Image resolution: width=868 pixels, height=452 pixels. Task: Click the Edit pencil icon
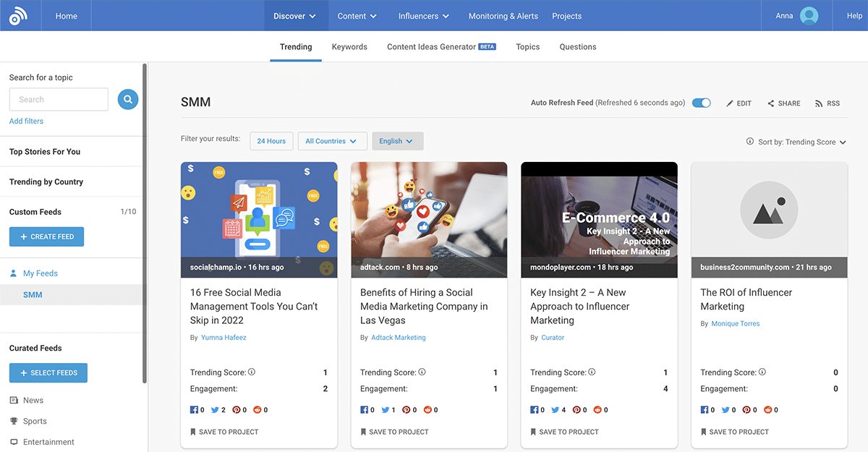tap(730, 103)
